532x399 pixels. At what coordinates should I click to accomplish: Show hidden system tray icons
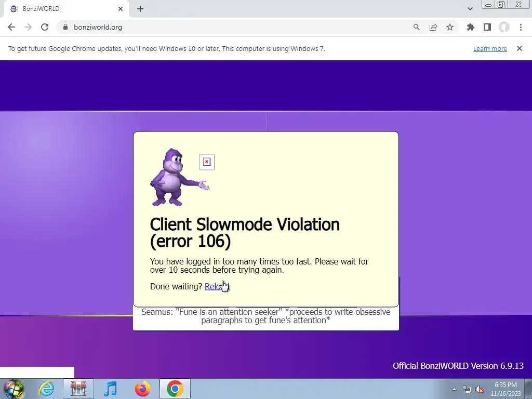454,389
